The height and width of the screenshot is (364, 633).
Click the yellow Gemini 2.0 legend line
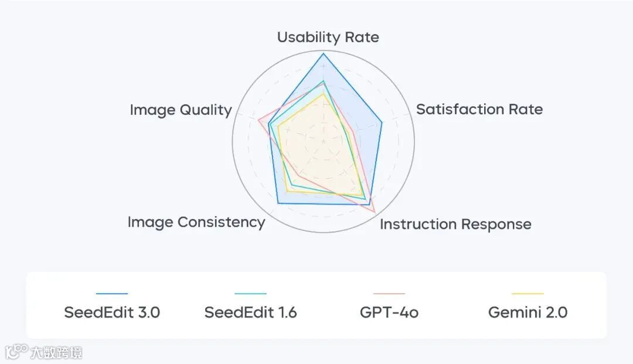(x=527, y=293)
